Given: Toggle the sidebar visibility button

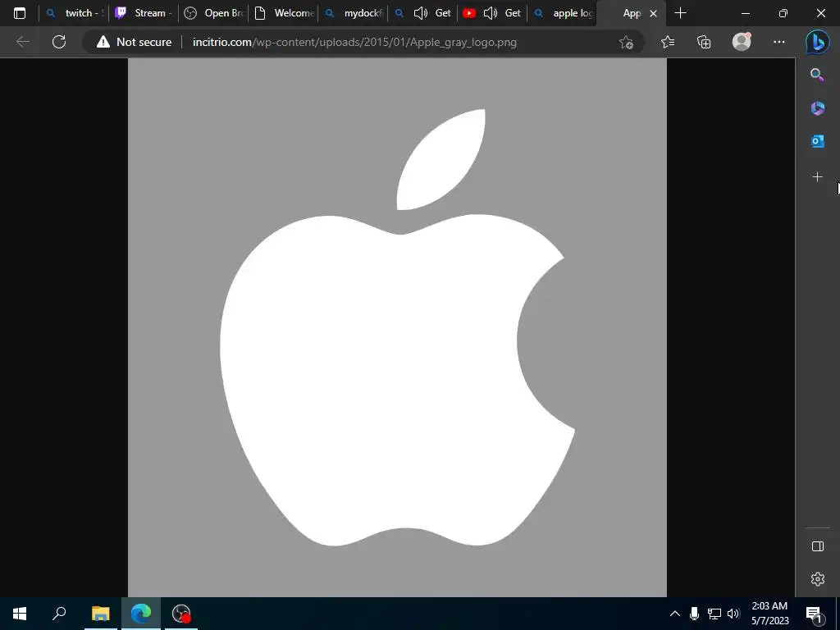Looking at the screenshot, I should click(818, 546).
